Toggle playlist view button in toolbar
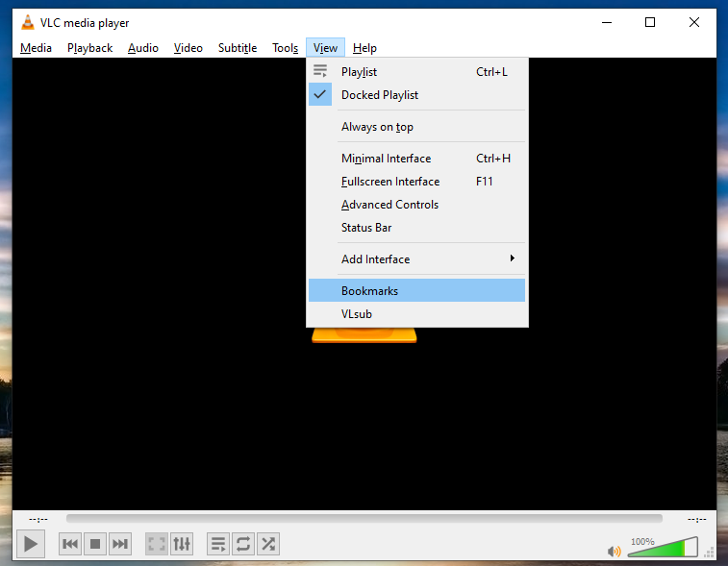Image resolution: width=728 pixels, height=566 pixels. (218, 544)
